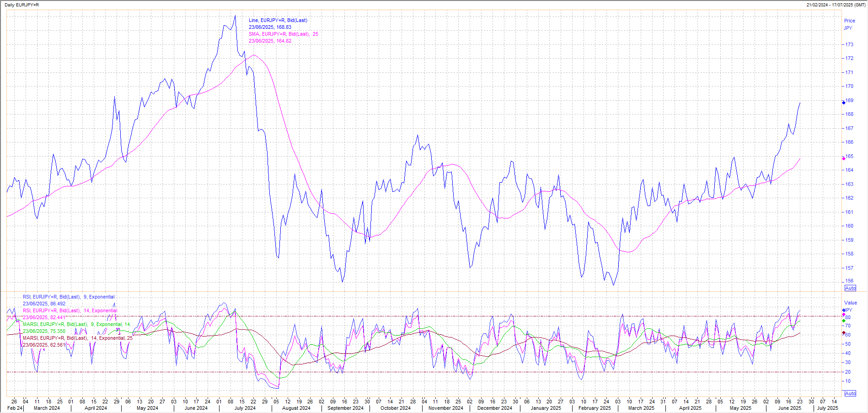Click the 170 price level label
Image resolution: width=868 pixels, height=413 pixels.
point(849,86)
